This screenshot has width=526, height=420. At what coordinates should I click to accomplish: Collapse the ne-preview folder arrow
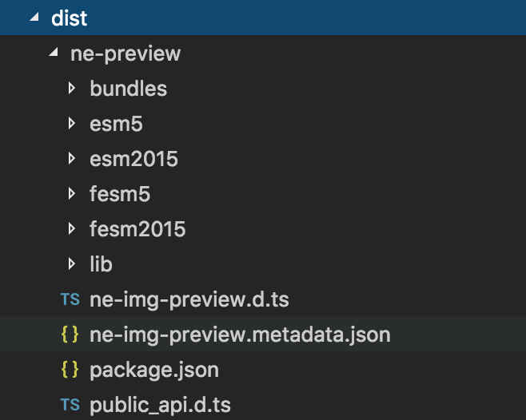click(54, 53)
